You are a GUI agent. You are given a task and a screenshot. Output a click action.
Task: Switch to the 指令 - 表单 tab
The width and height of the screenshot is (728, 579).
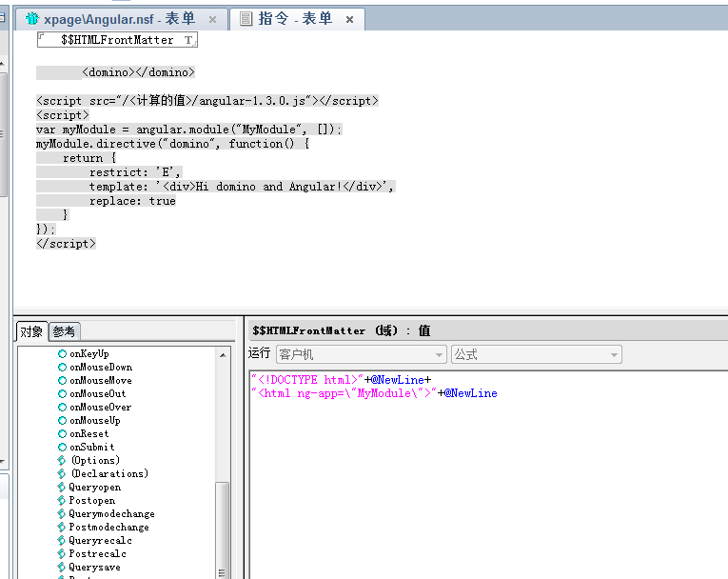[298, 19]
